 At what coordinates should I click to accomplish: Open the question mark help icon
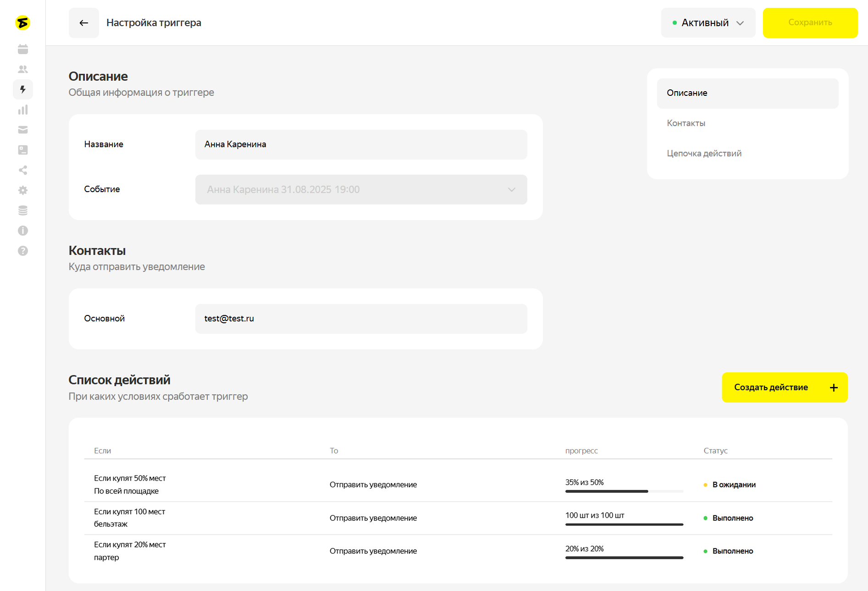pyautogui.click(x=23, y=251)
